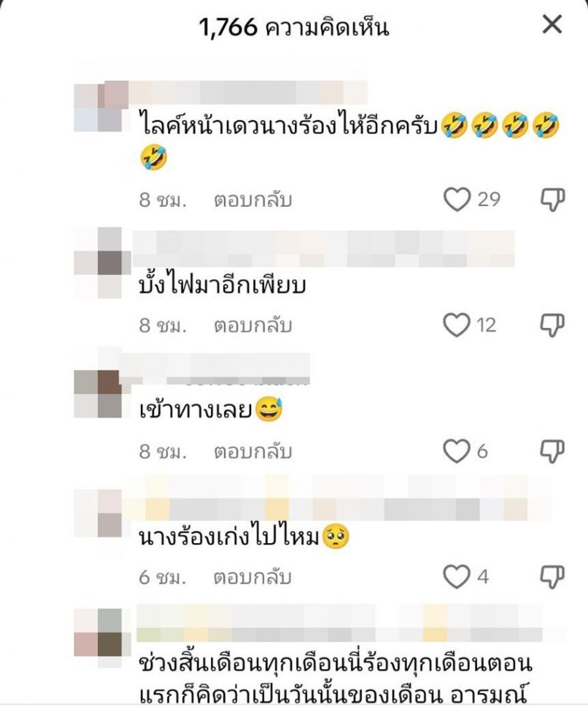Reply to the บั้งไฟมาอีกเพียบ comment
Image resolution: width=588 pixels, height=708 pixels.
coord(253,325)
